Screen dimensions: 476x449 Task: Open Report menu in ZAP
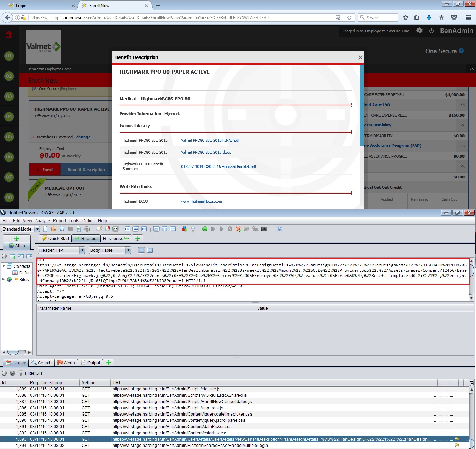point(59,221)
